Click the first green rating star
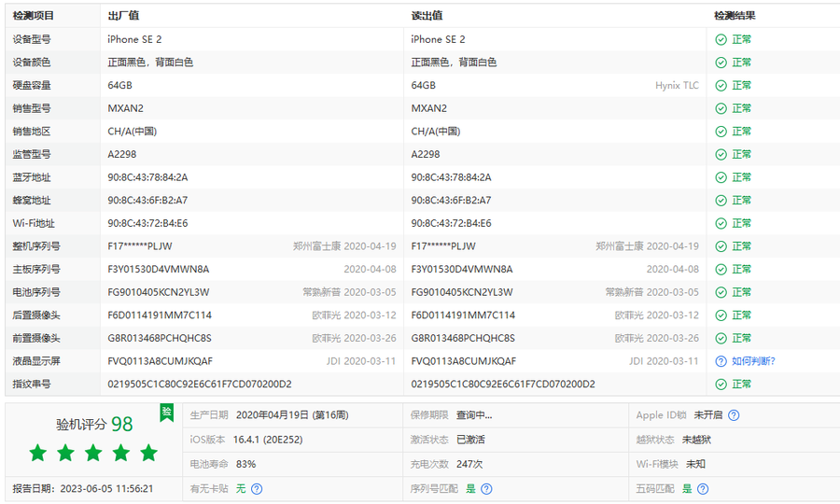The image size is (840, 504). point(38,453)
